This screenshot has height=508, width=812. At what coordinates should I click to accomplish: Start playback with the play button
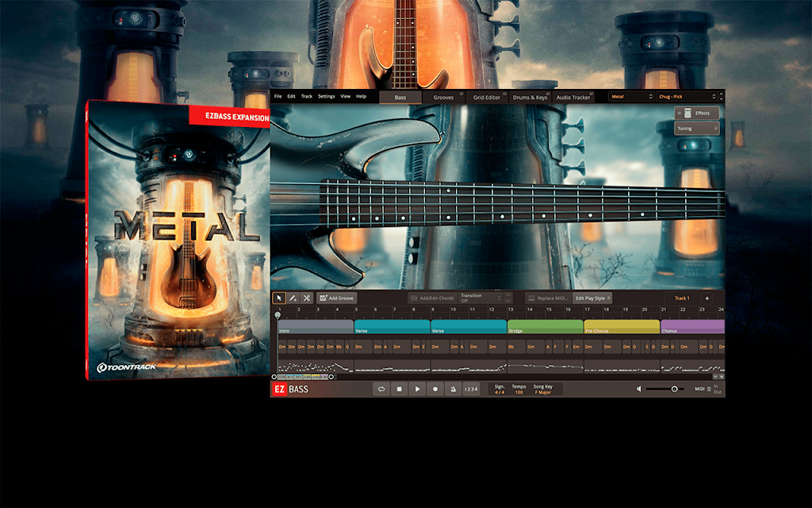417,389
